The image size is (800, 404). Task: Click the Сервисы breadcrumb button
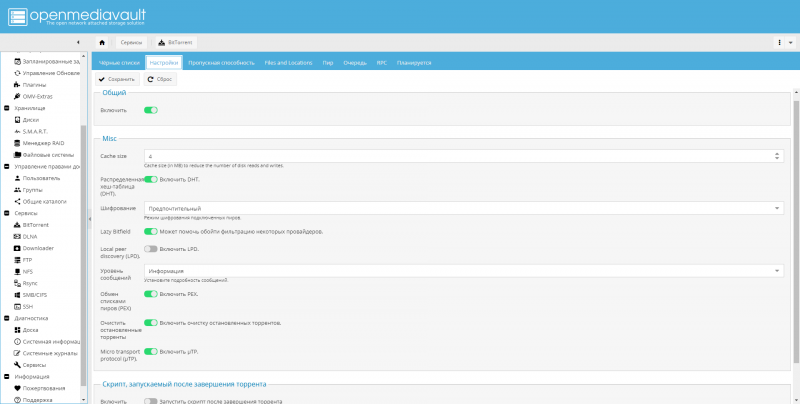pos(132,42)
